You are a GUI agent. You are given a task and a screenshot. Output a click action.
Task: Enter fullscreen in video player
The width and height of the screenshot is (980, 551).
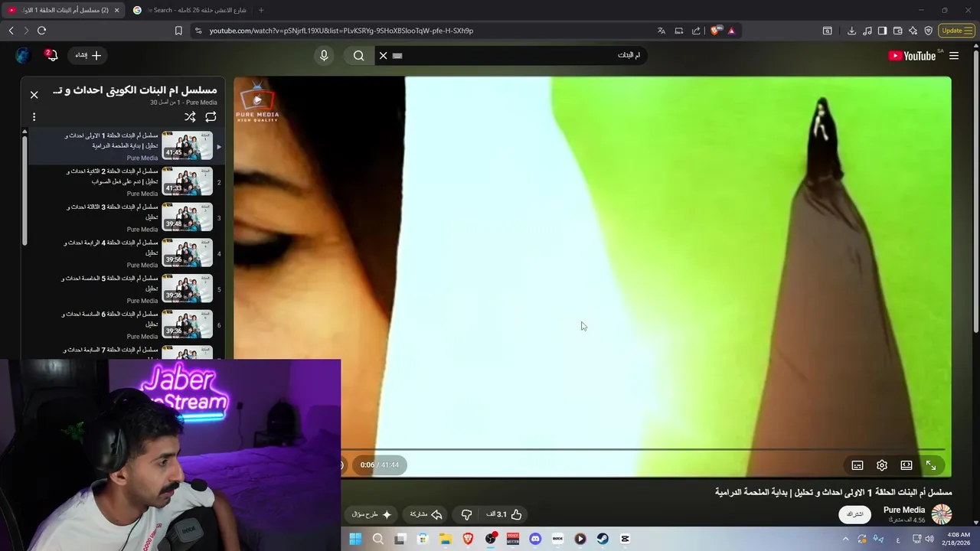coord(931,465)
